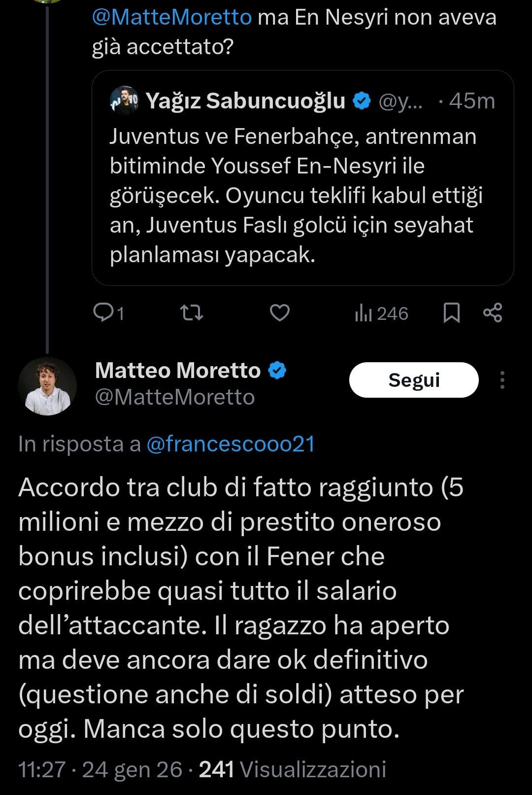Tap the @MatteMoretto handle under the name
Viewport: 532px width, 795px height.
click(x=175, y=397)
